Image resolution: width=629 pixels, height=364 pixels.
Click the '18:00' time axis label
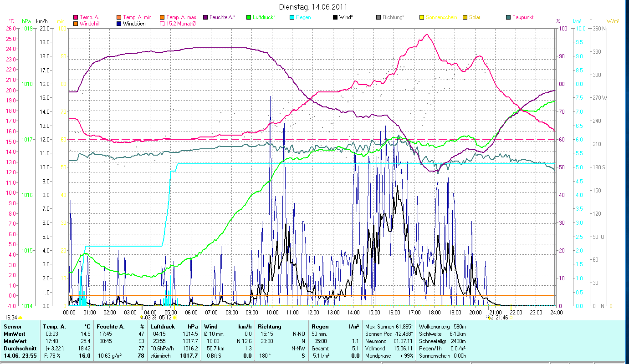click(x=435, y=313)
